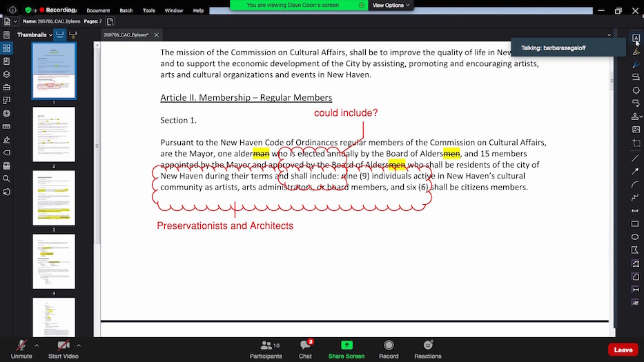The width and height of the screenshot is (644, 362).
Task: Click the 'could include?' annotation text
Action: click(346, 113)
